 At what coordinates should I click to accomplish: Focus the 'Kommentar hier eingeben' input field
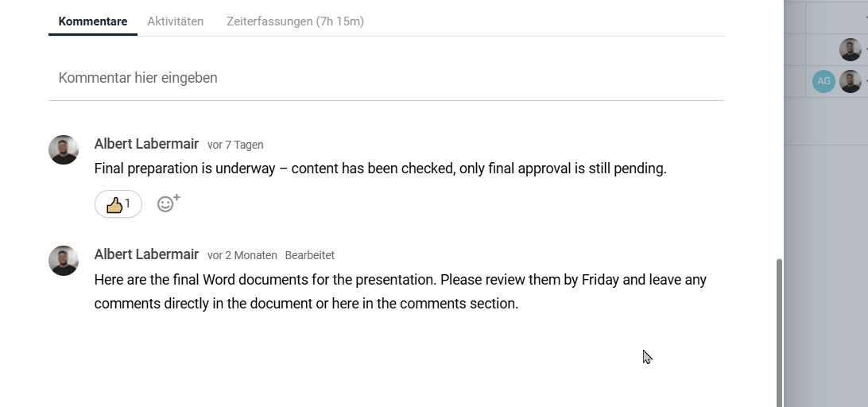[386, 78]
